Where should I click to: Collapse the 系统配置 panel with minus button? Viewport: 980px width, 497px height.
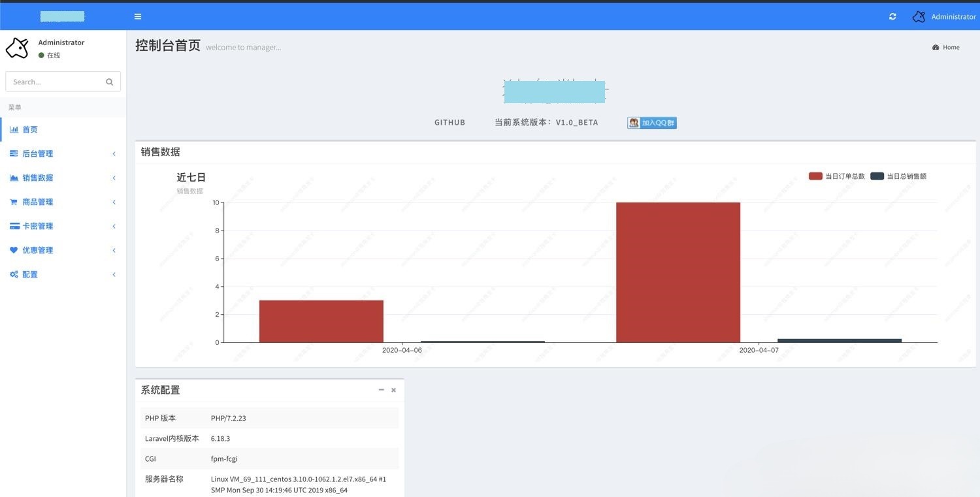(381, 389)
